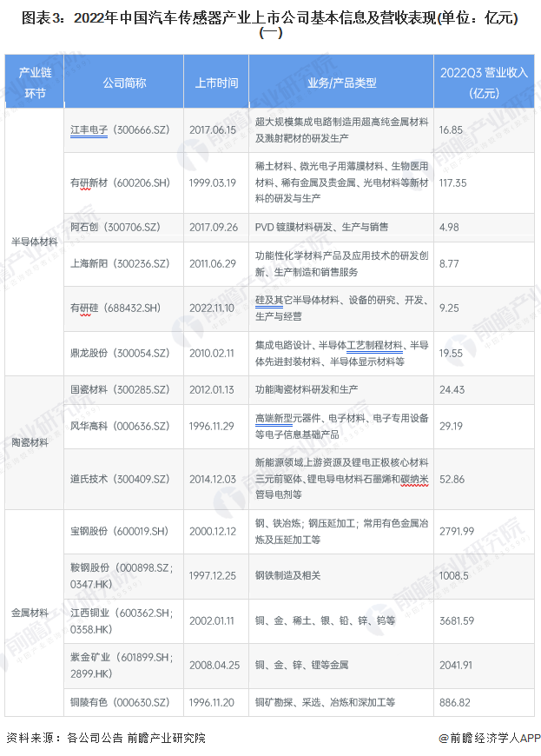The height and width of the screenshot is (756, 541).
Task: Click listing date 2002.01.11
Action: pos(212,621)
